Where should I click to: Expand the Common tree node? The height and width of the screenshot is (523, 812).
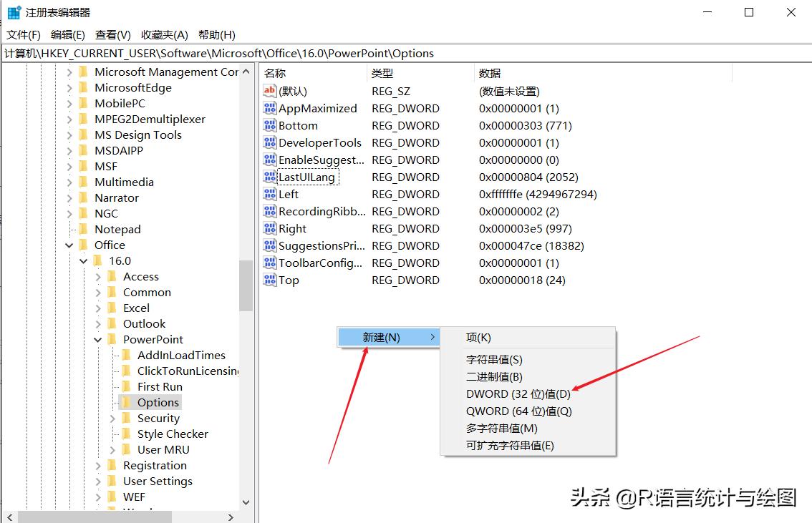coord(98,293)
